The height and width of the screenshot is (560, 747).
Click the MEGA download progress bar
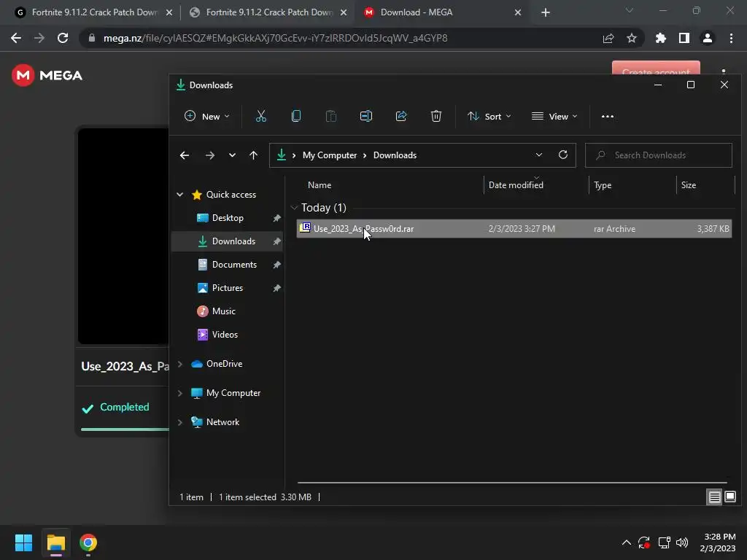point(125,429)
